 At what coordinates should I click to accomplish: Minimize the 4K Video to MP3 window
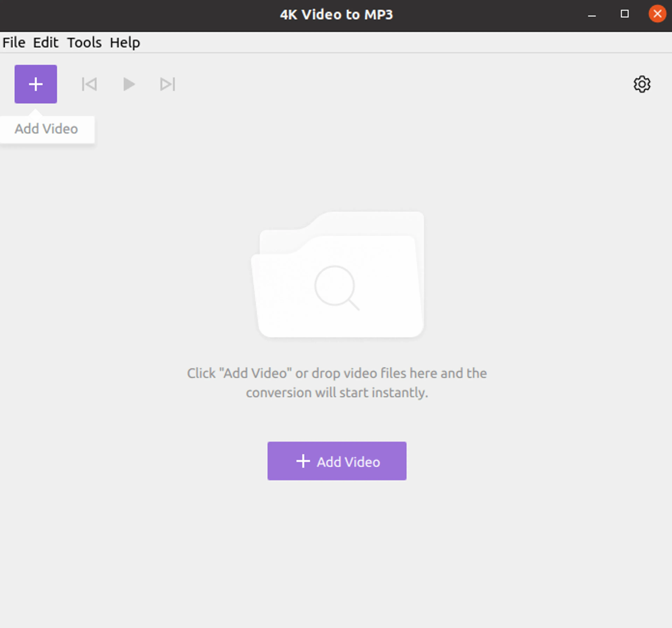pyautogui.click(x=591, y=15)
